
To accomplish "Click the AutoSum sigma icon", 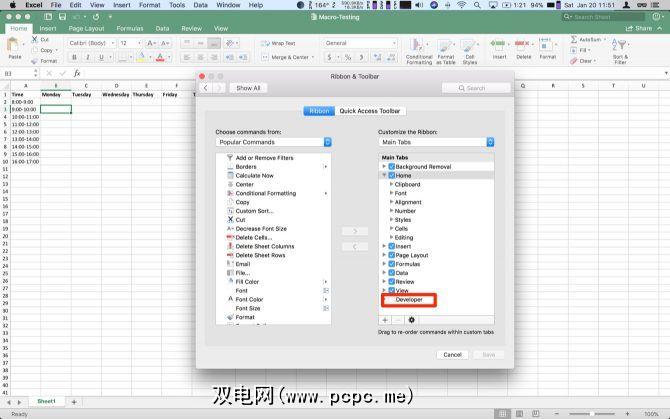I will (x=574, y=39).
